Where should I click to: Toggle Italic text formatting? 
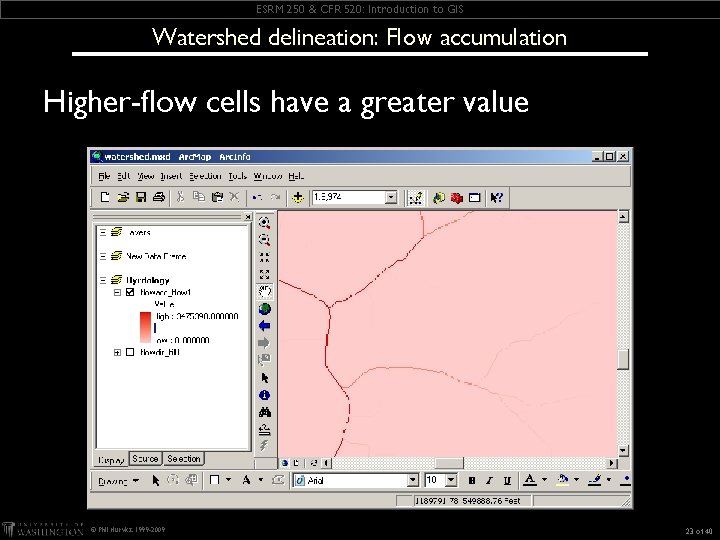coord(489,481)
